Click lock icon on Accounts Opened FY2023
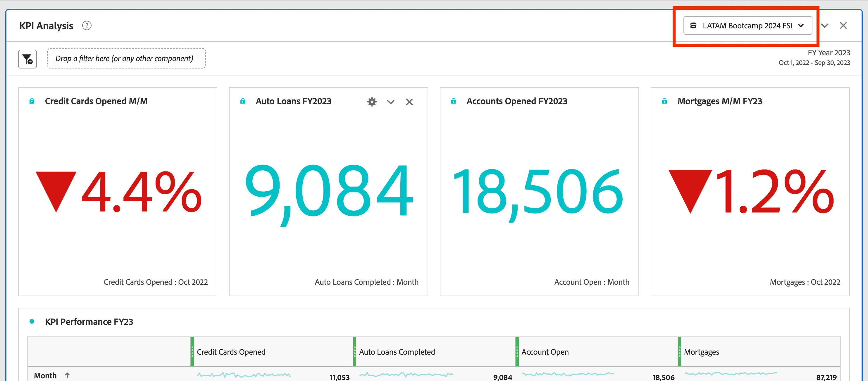The width and height of the screenshot is (868, 381). pos(454,101)
